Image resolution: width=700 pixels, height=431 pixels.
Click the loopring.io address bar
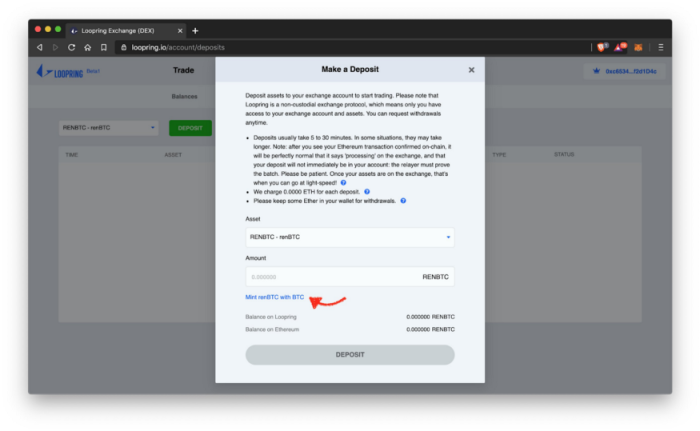coord(348,47)
